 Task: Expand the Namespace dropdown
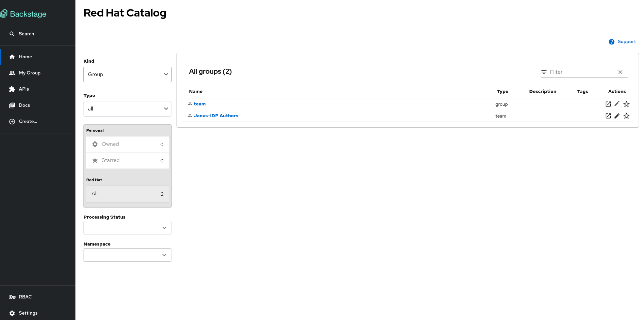click(127, 255)
